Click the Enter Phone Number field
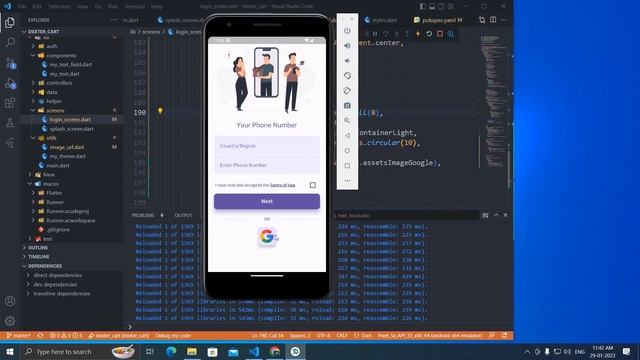The height and width of the screenshot is (360, 640). click(267, 165)
